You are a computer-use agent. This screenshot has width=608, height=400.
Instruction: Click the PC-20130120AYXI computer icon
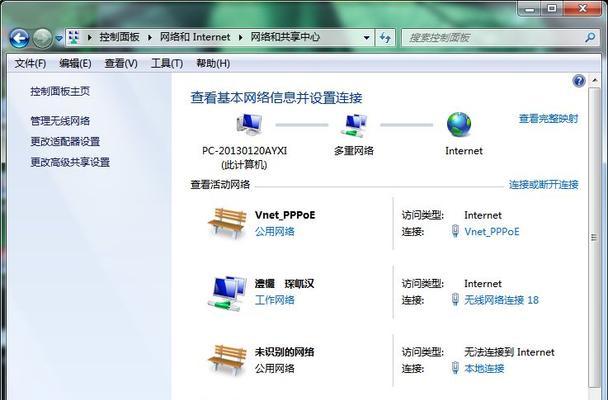click(249, 125)
